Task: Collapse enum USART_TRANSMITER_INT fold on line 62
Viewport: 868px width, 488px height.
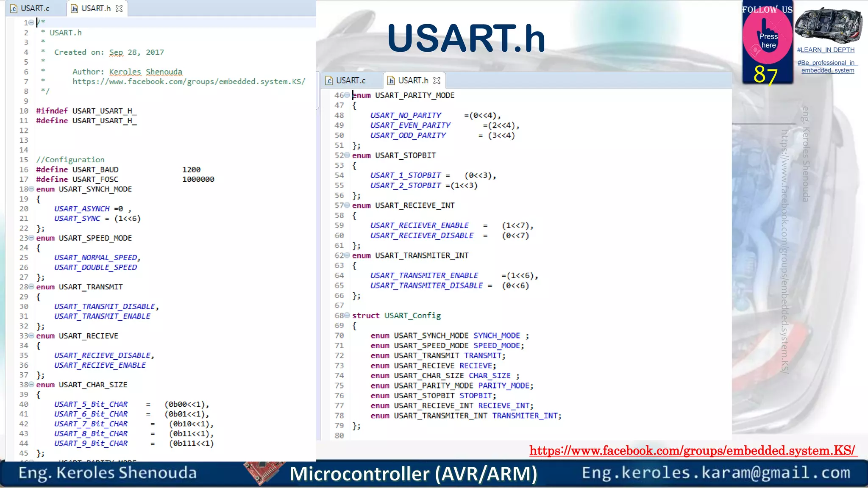Action: (x=347, y=255)
